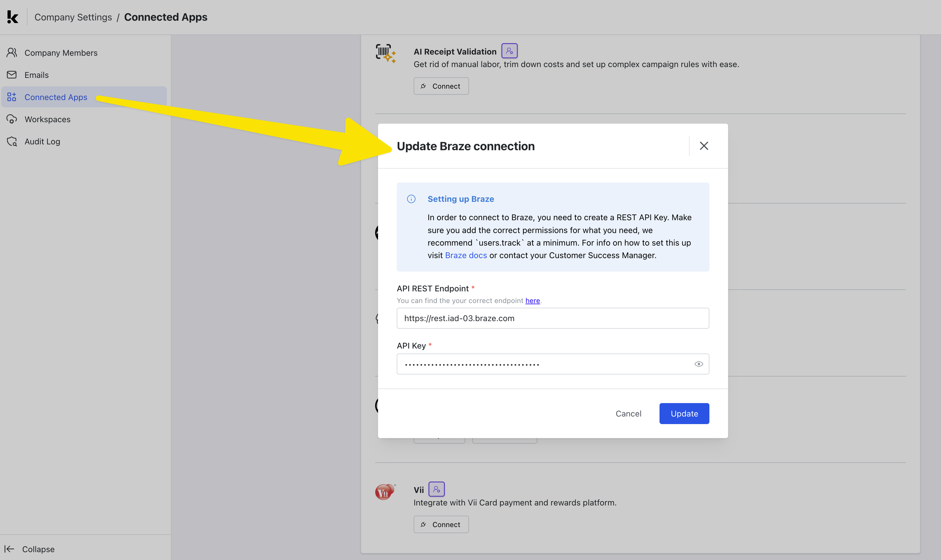Click the Vii app logo
This screenshot has height=560, width=941.
(384, 491)
